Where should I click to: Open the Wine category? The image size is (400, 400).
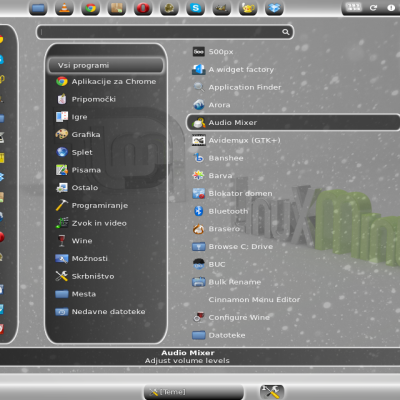[x=74, y=241]
